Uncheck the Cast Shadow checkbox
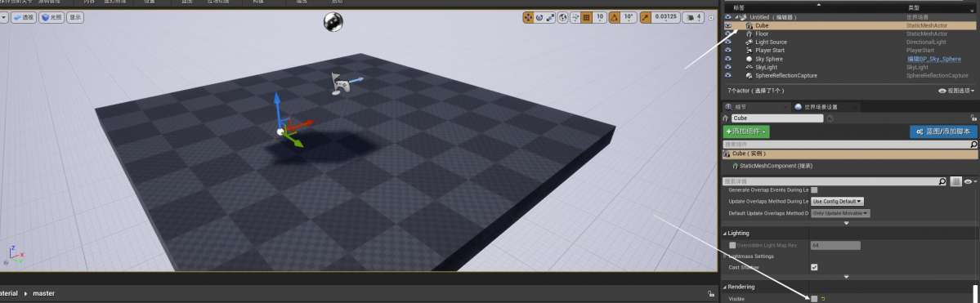Screen dimensions: 980x303 814,267
